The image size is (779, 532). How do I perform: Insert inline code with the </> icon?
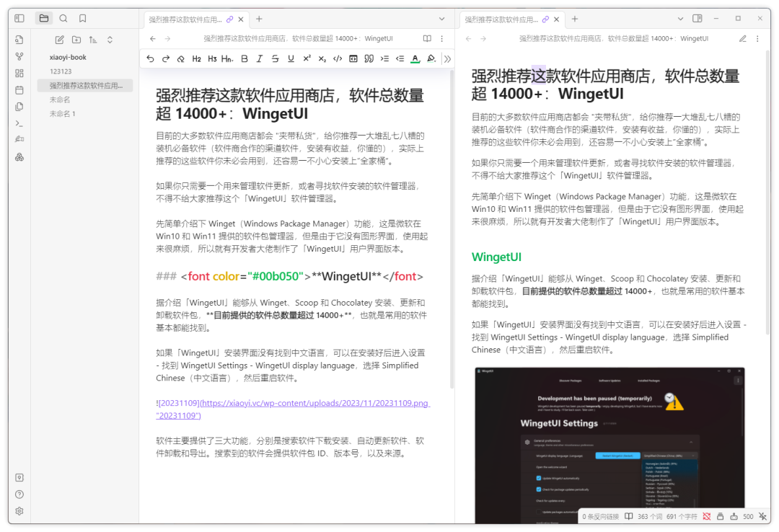pyautogui.click(x=338, y=58)
